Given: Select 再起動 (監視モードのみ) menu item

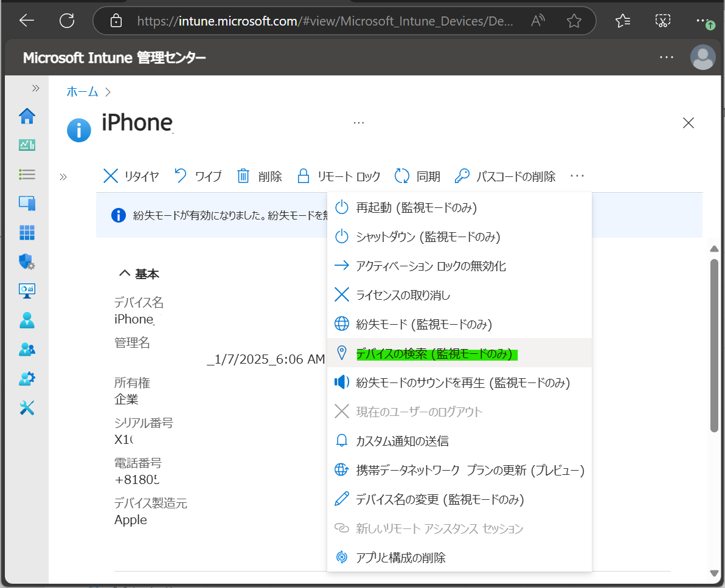Looking at the screenshot, I should pos(459,207).
